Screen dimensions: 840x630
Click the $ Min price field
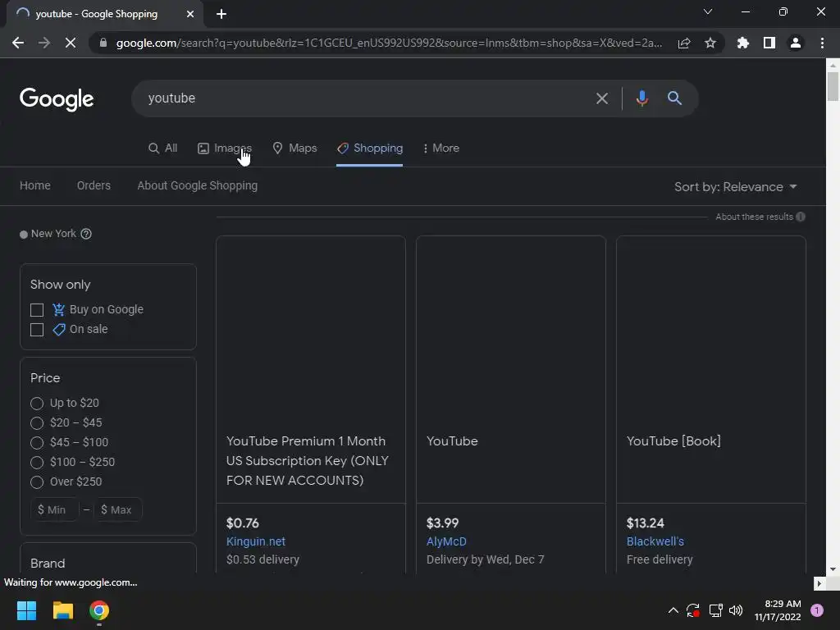(x=55, y=510)
